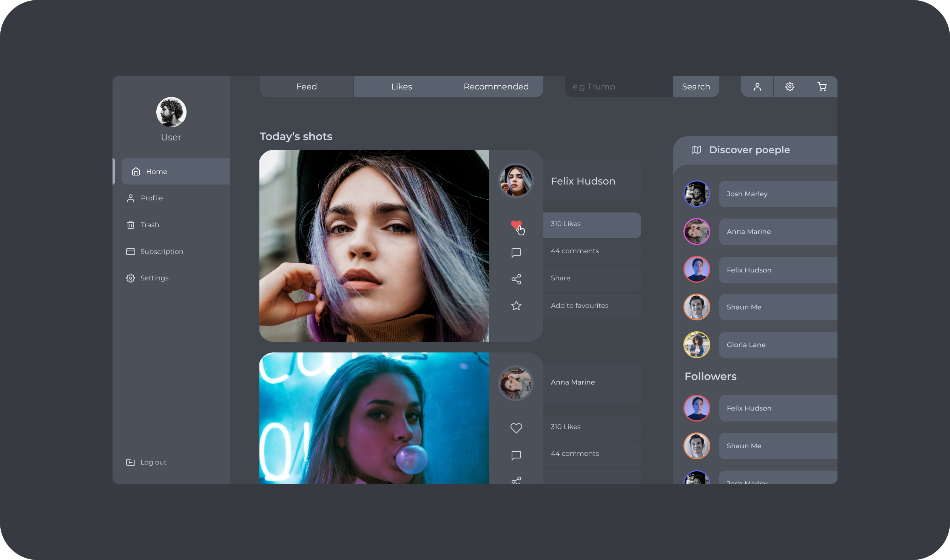950x560 pixels.
Task: Click share icon on Felix Hudson's shot
Action: [x=516, y=279]
